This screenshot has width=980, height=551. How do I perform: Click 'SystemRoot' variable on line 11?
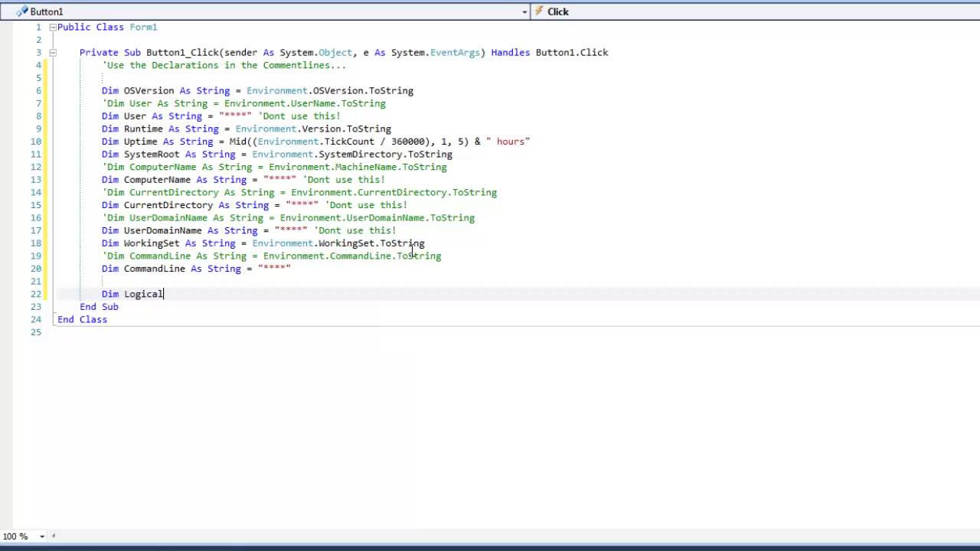coord(152,154)
